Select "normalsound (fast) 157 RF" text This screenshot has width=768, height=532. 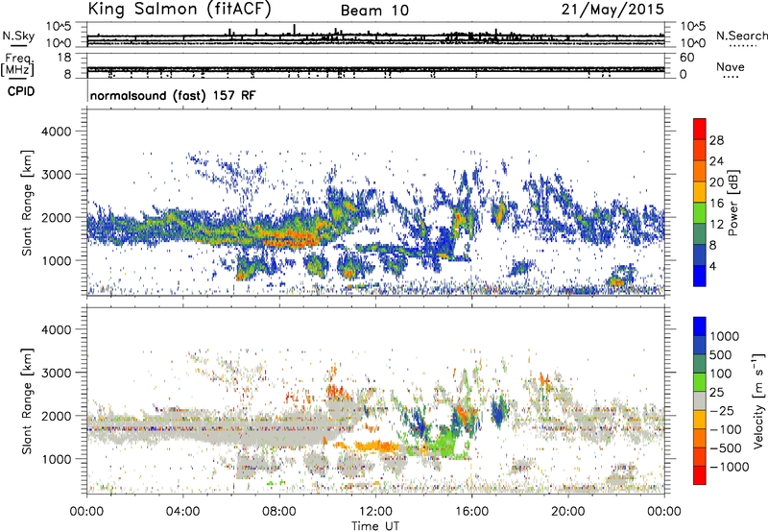(x=173, y=95)
